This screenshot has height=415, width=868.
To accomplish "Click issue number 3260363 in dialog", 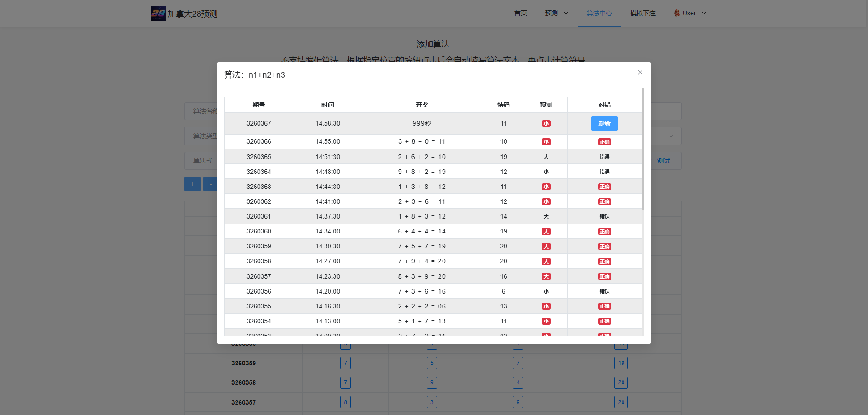I will [259, 187].
